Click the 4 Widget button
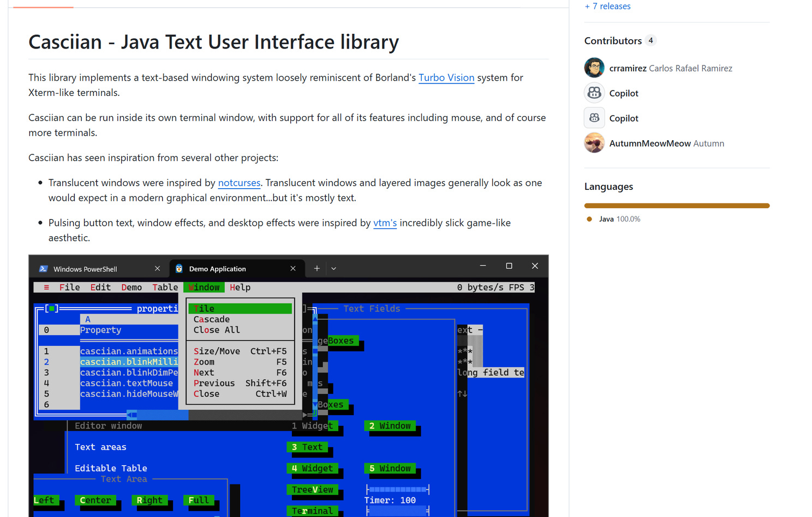Image resolution: width=812 pixels, height=517 pixels. [x=312, y=468]
